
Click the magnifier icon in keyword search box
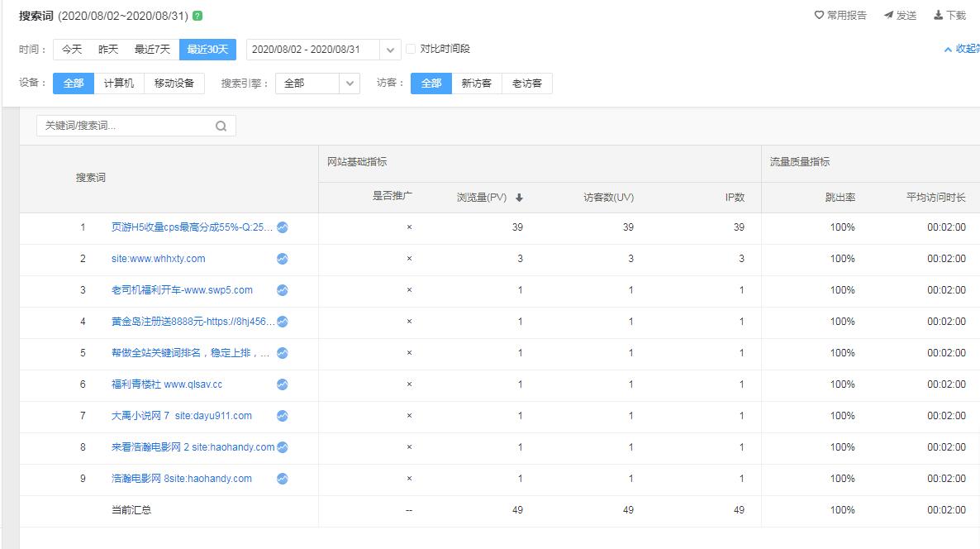pyautogui.click(x=221, y=127)
